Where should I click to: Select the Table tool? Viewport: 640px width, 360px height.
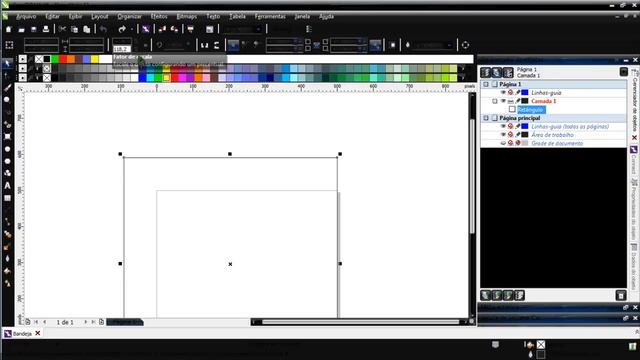point(7,198)
